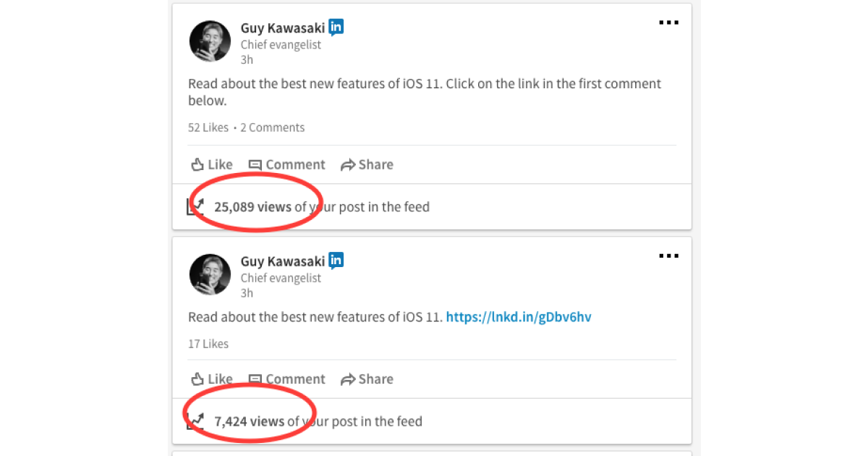Image resolution: width=868 pixels, height=456 pixels.
Task: Comment on the second post with the link
Action: point(286,379)
